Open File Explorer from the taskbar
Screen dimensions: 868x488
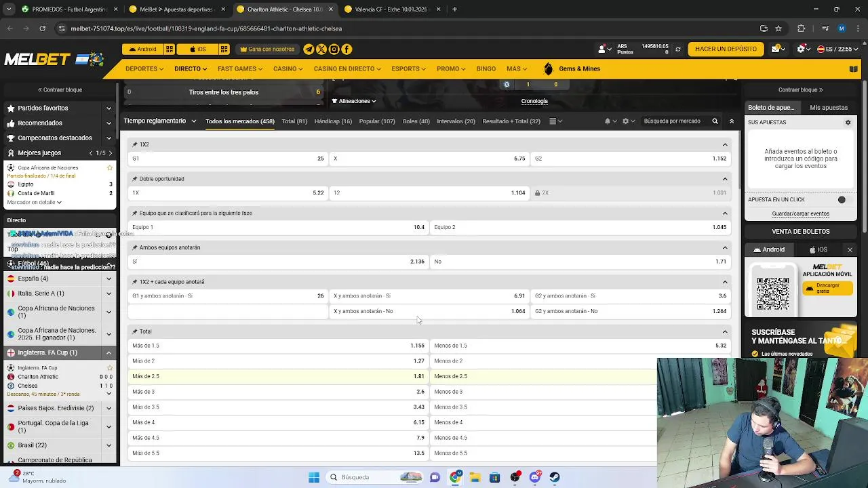click(x=475, y=477)
